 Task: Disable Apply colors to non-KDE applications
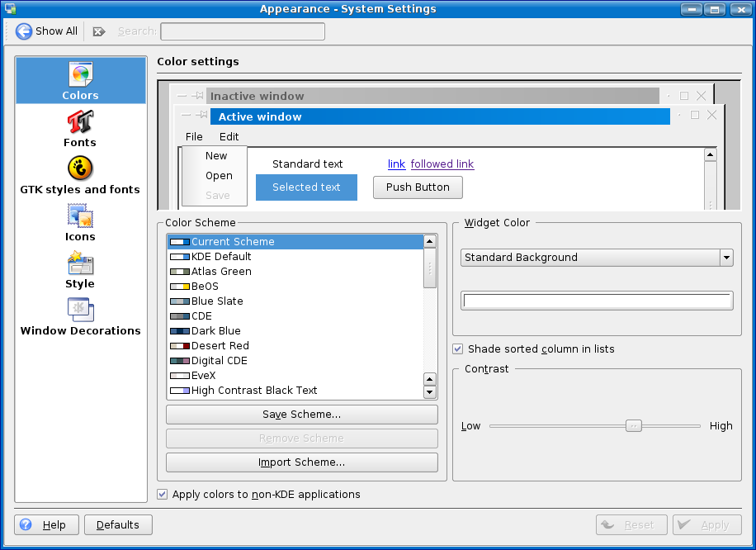[x=163, y=495]
